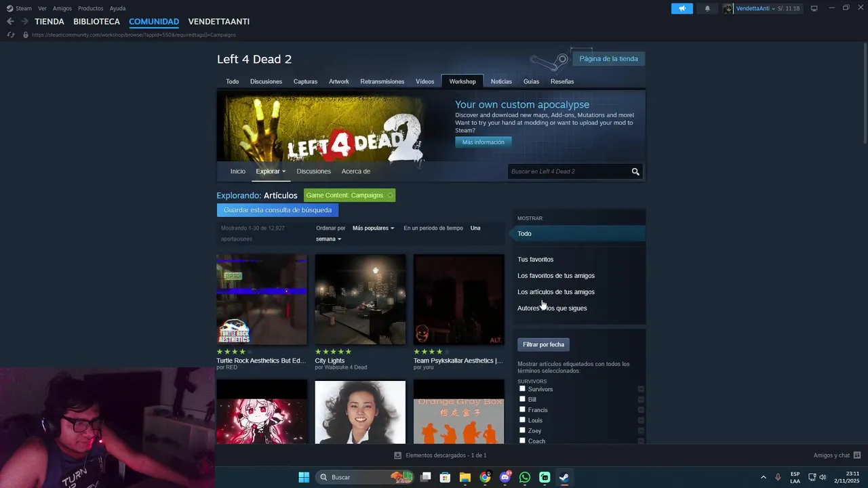The width and height of the screenshot is (868, 488).
Task: Go to the TIENDA section
Action: point(50,22)
